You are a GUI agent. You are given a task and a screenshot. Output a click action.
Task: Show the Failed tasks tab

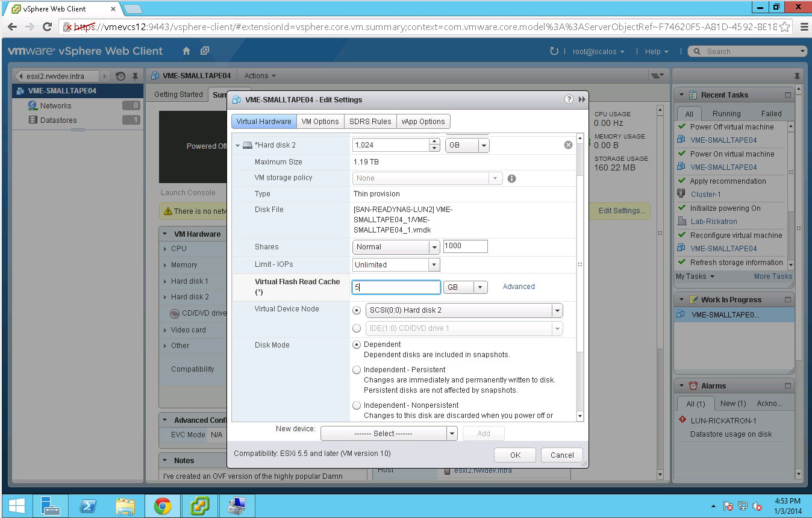(771, 113)
